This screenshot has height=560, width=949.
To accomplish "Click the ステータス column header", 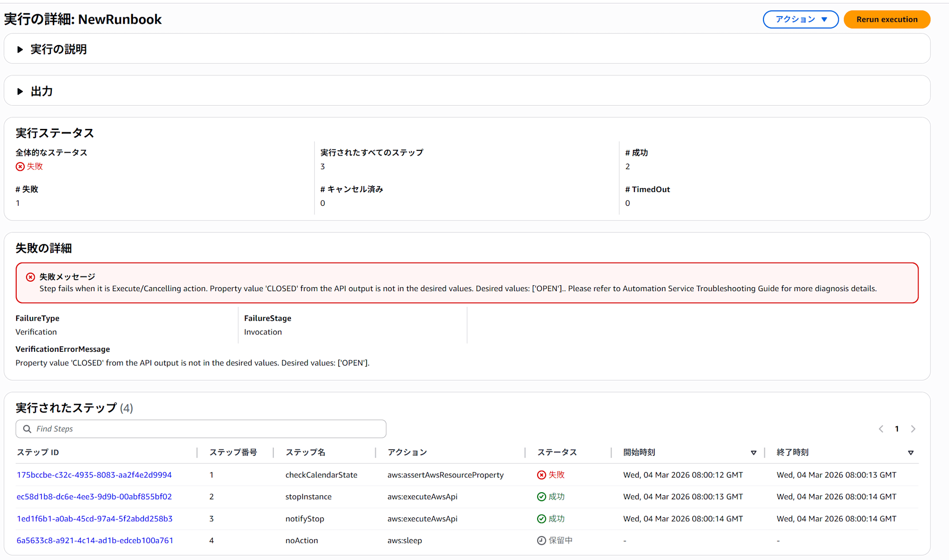I will coord(557,452).
